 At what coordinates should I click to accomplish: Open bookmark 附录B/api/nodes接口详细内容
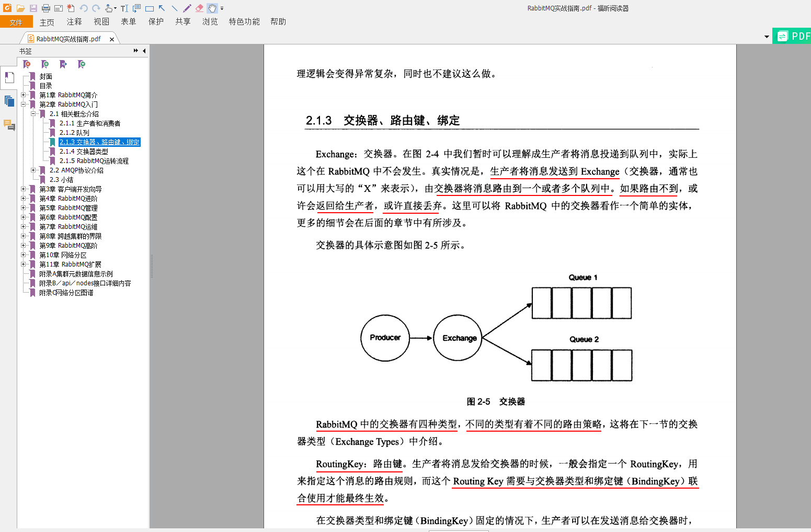85,283
